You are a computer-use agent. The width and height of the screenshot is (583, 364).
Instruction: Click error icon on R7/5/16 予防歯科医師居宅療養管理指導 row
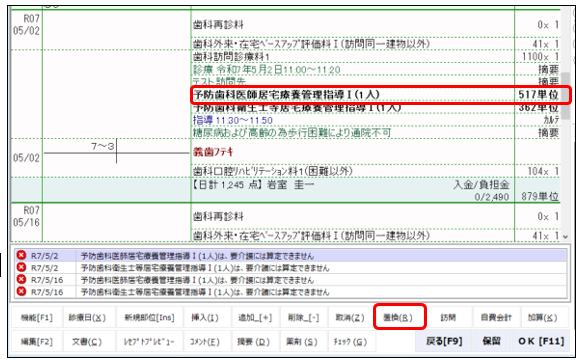pos(22,279)
